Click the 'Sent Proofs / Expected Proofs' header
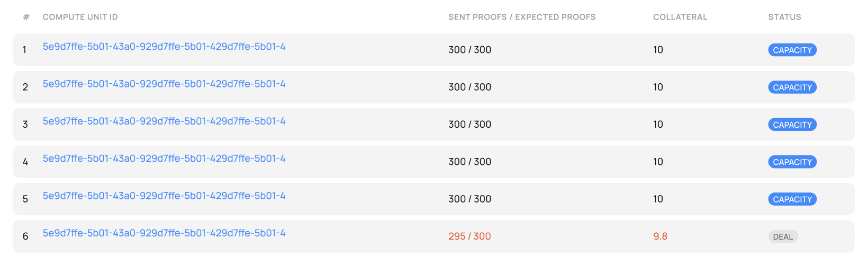Image resolution: width=868 pixels, height=264 pixels. pyautogui.click(x=522, y=17)
